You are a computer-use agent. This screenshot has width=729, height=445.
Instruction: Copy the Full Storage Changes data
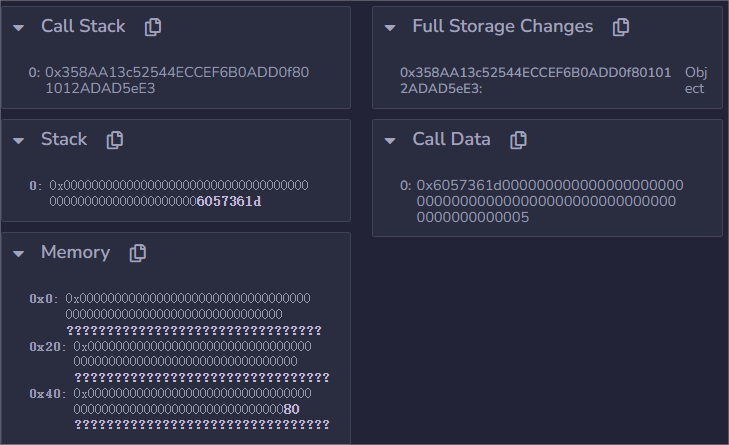621,27
